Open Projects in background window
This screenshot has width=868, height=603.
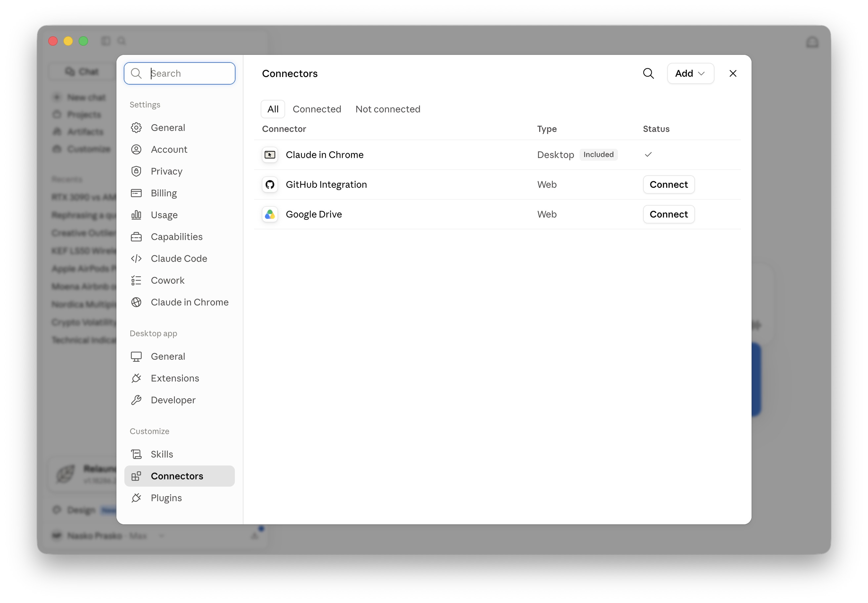(x=77, y=114)
